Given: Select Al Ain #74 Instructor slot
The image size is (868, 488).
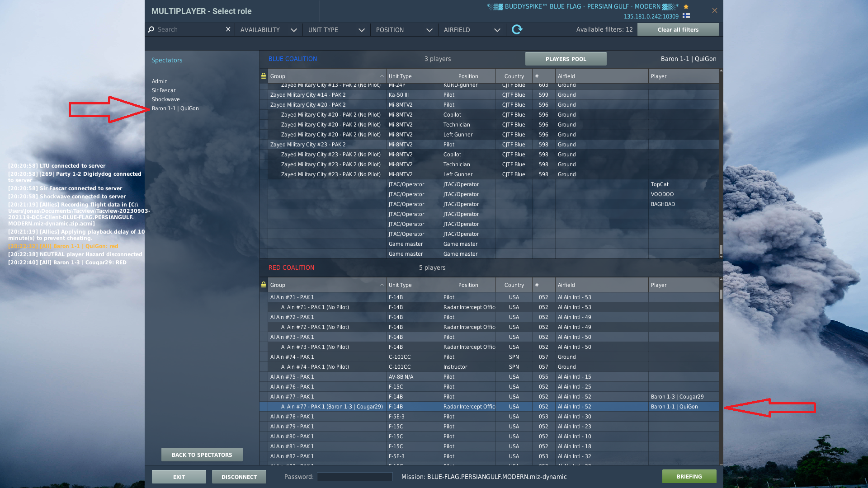Looking at the screenshot, I should (489, 367).
